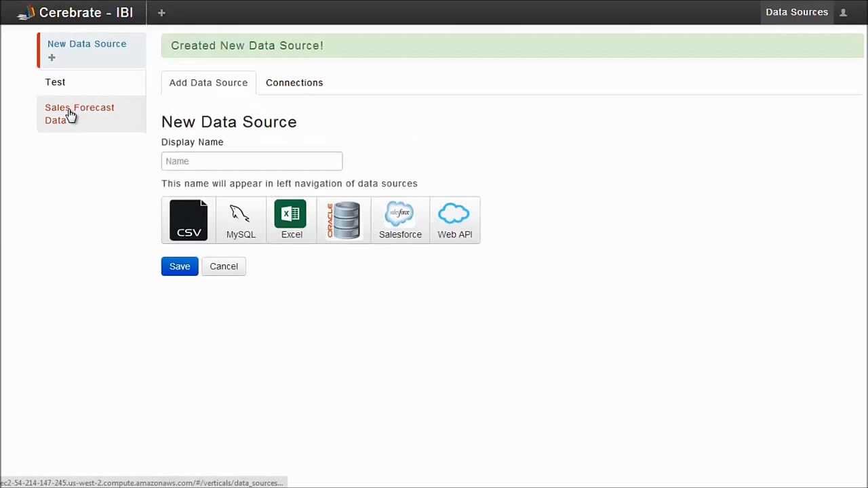The height and width of the screenshot is (488, 868).
Task: Focus the Display Name input field
Action: [x=252, y=161]
